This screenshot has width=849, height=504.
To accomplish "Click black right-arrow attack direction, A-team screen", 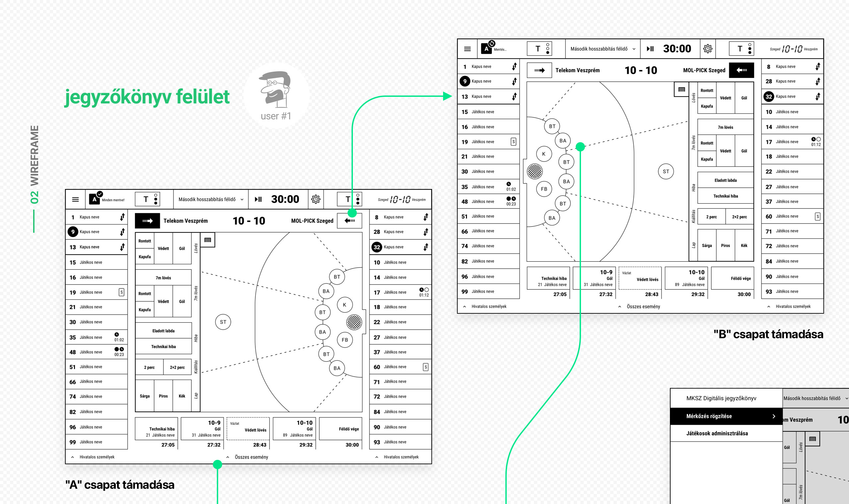I will tap(147, 221).
